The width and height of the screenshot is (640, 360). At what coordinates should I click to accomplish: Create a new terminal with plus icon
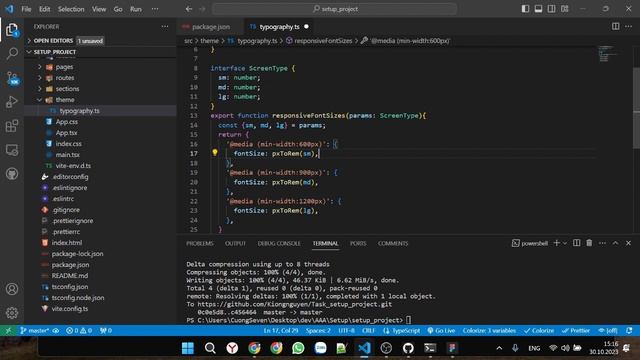pyautogui.click(x=556, y=243)
